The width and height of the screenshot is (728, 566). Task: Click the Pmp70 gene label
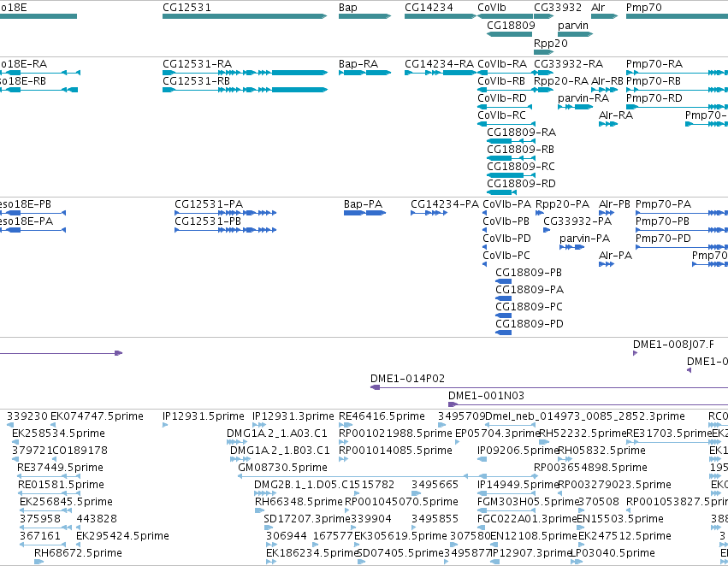click(643, 8)
